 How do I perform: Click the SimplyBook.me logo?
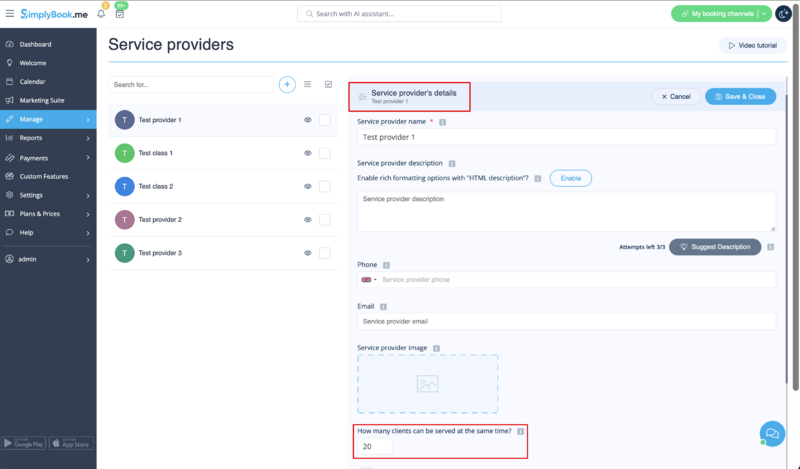coord(54,14)
